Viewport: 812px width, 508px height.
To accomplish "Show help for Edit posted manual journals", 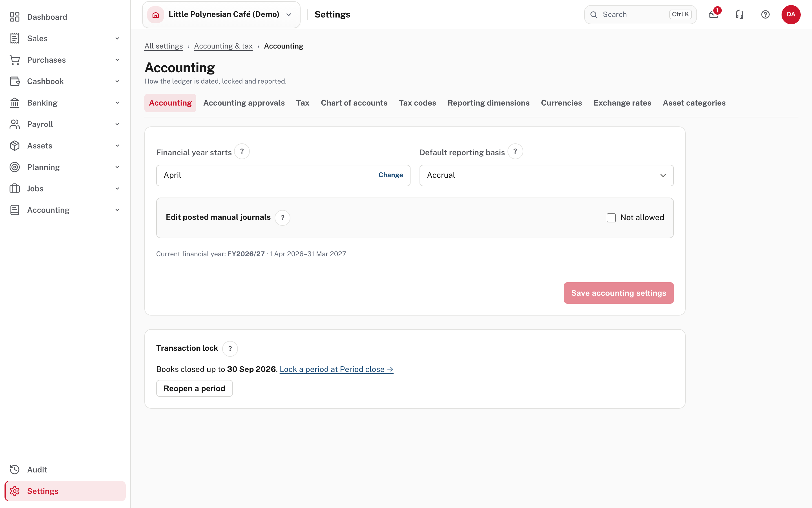I will 283,218.
